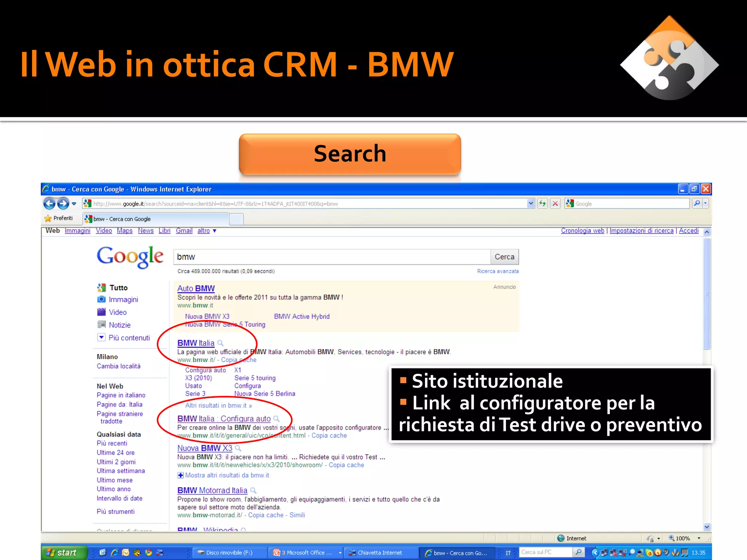Viewport: 747px width, 560px height.
Task: Click the preview magnifier next to BMW Italia
Action: [220, 343]
